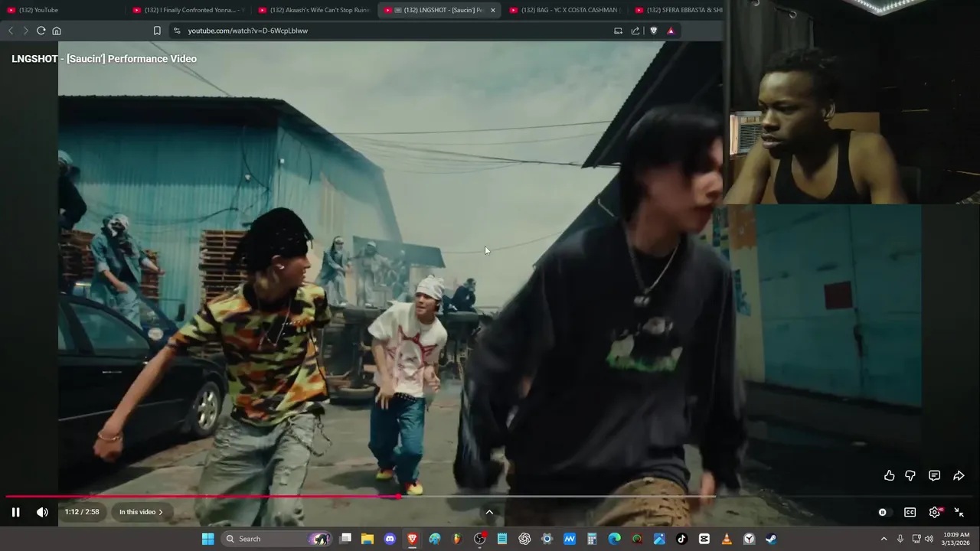Switch to the "SFERA EBBASTA & SHI" tab
Screen dimensions: 980x551
point(678,10)
